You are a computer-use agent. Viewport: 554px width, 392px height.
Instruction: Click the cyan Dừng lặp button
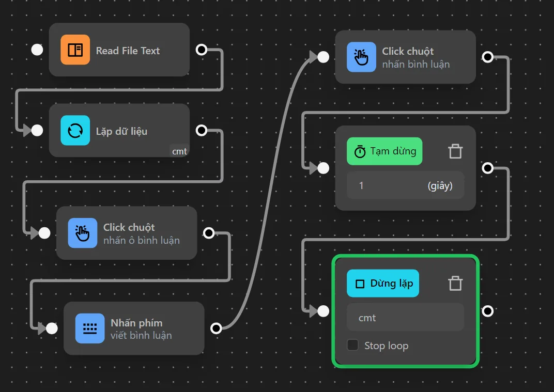(383, 284)
